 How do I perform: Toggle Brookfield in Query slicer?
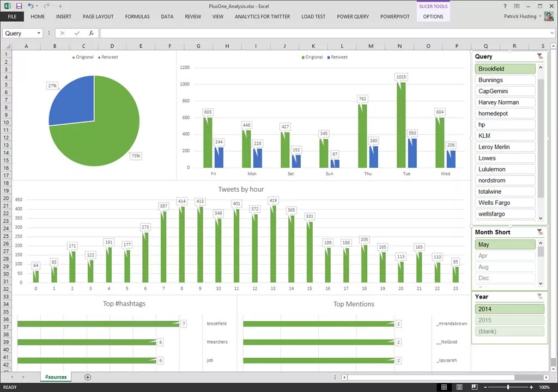tap(505, 69)
